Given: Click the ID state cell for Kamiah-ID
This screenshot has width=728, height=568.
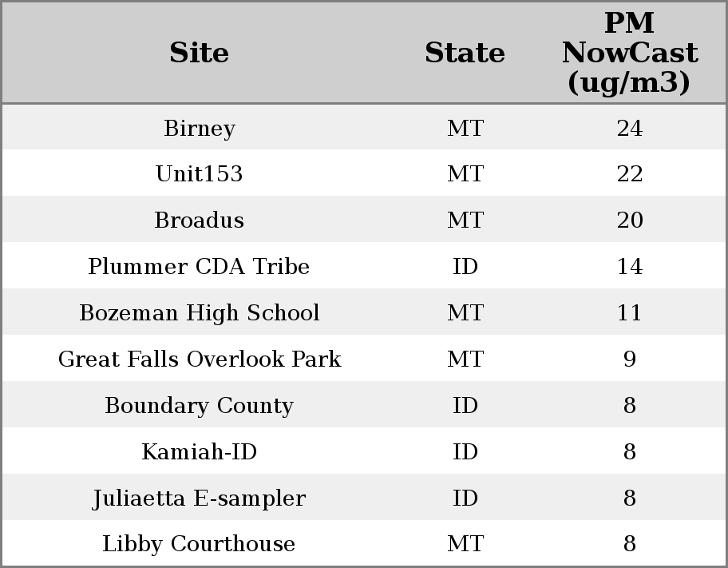Looking at the screenshot, I should [x=465, y=452].
